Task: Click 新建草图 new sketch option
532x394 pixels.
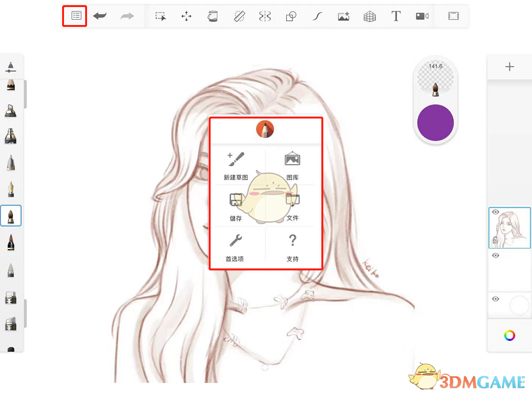Action: (x=236, y=166)
